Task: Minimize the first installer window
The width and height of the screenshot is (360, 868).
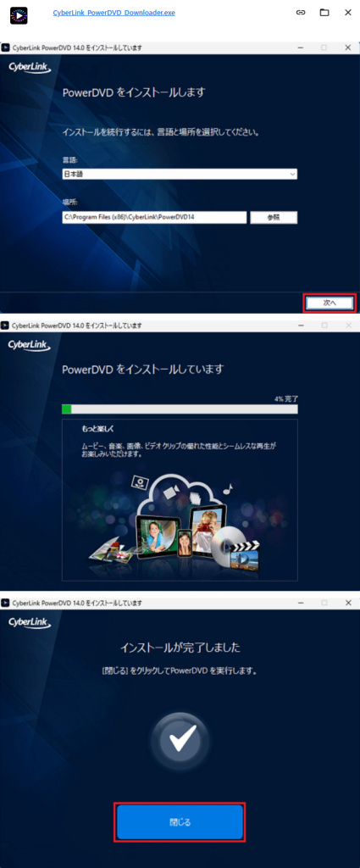Action: pos(300,47)
